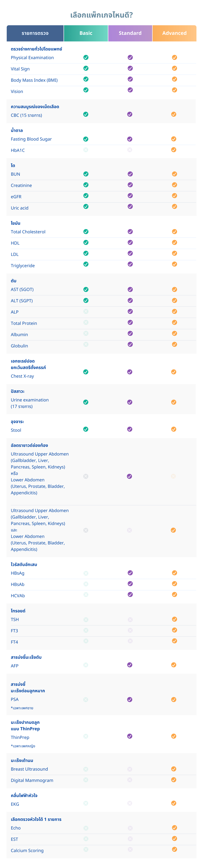This screenshot has height=868, width=203.
Task: Click orange check for Calcium Scoring Advanced
Action: (174, 849)
